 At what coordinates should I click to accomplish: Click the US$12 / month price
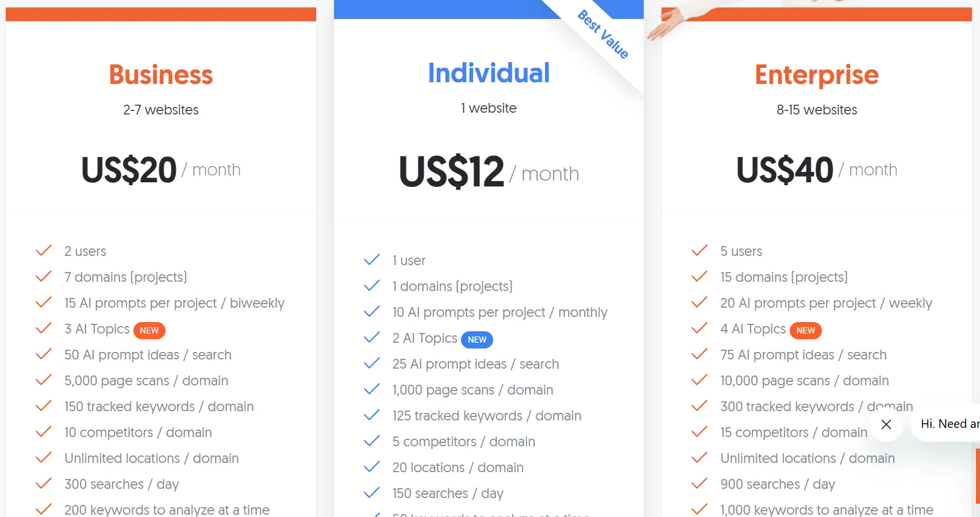[489, 172]
